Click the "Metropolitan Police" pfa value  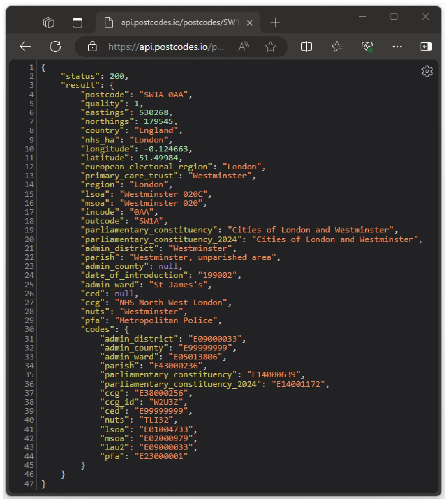click(x=166, y=320)
